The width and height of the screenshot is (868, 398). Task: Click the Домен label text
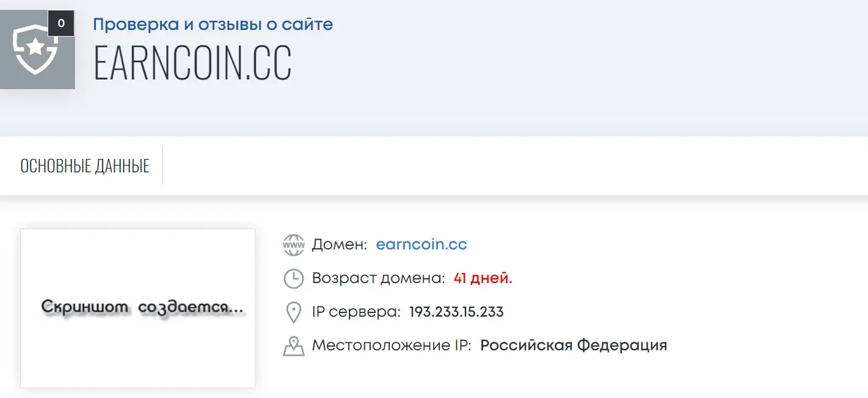pyautogui.click(x=340, y=245)
